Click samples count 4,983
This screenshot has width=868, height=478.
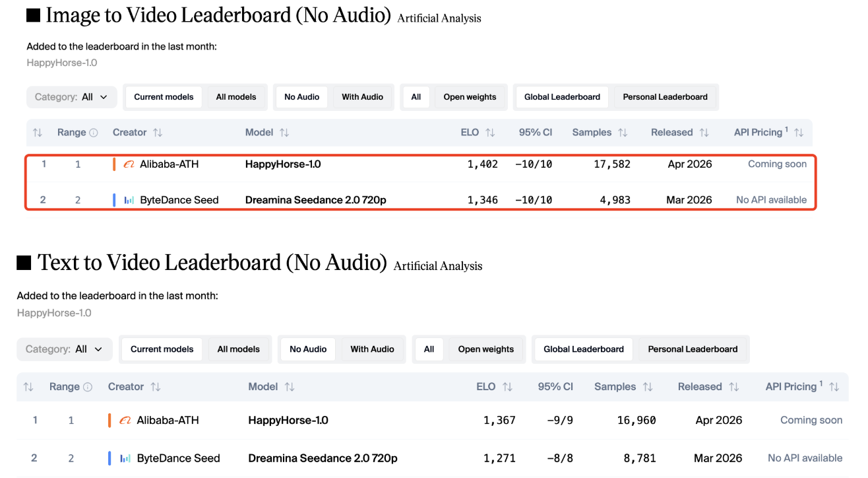click(x=615, y=200)
